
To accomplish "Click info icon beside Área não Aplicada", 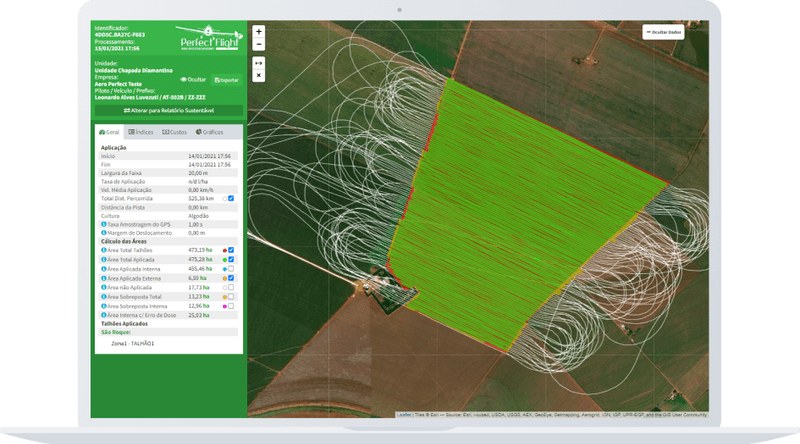I will pyautogui.click(x=103, y=287).
